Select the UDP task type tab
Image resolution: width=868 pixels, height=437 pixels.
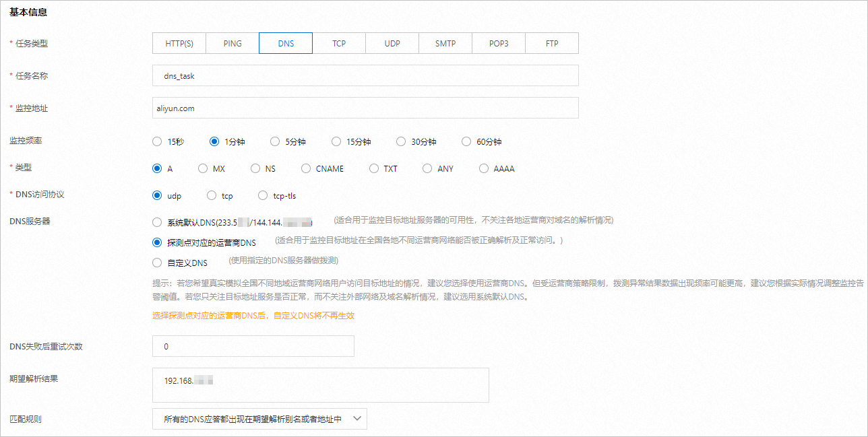coord(392,43)
